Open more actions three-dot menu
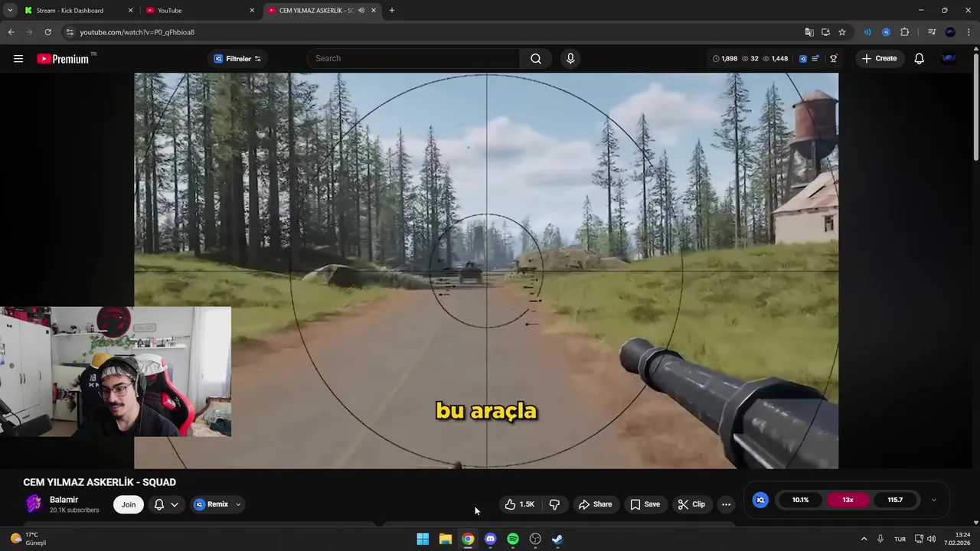This screenshot has height=551, width=980. pyautogui.click(x=726, y=504)
